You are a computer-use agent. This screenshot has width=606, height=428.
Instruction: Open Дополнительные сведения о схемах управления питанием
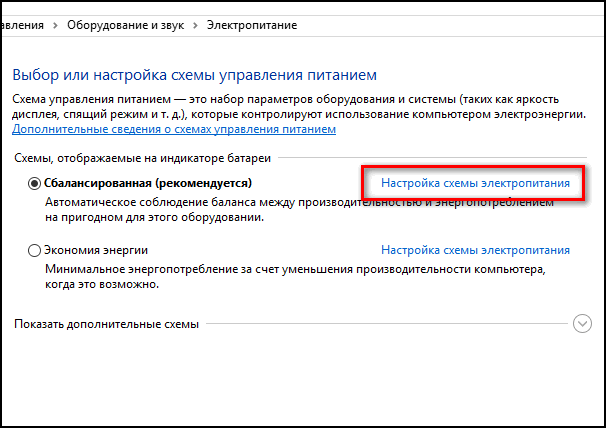174,129
